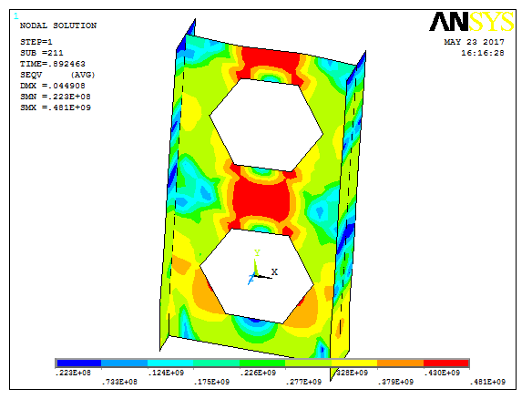Click the dark blue legend color band
Viewport: 532px width, 399px height.
79,363
